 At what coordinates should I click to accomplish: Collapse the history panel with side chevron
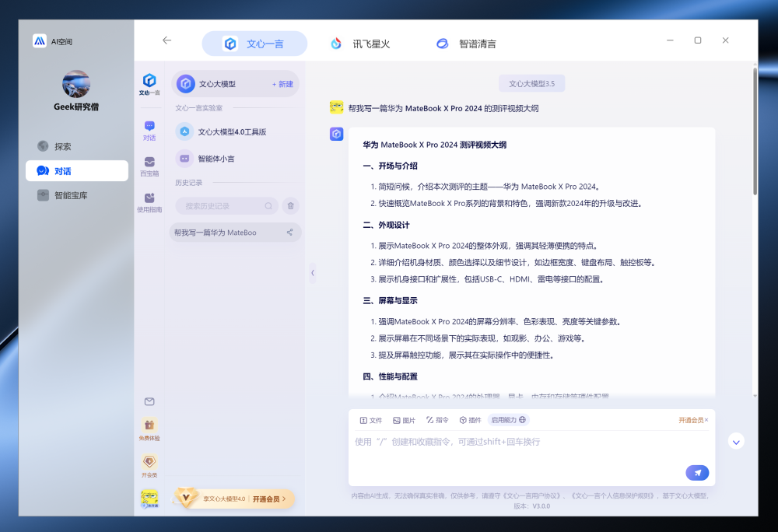(x=313, y=273)
